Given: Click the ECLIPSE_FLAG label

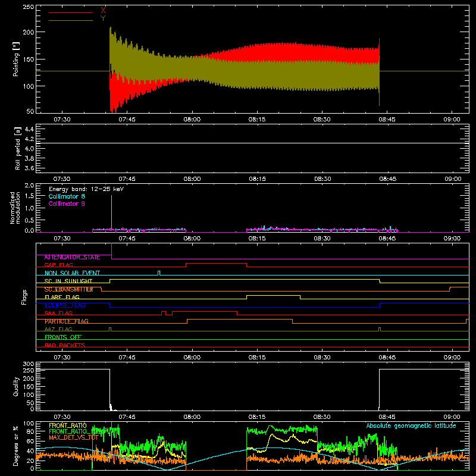Looking at the screenshot, I should point(65,305).
